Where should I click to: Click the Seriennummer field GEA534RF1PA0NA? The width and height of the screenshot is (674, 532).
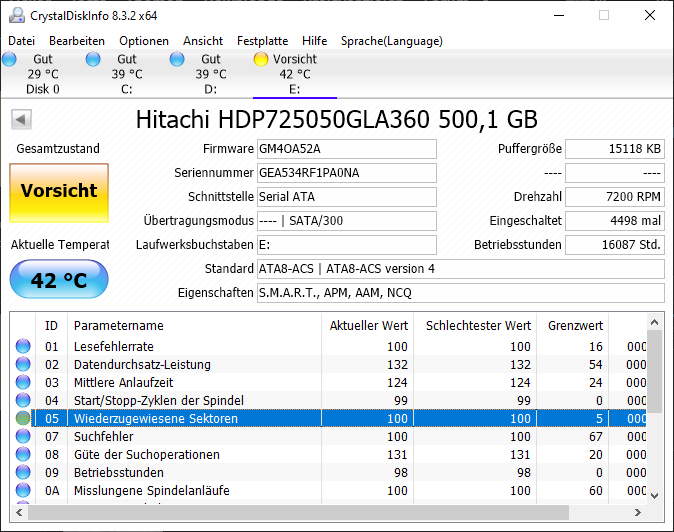pos(347,173)
